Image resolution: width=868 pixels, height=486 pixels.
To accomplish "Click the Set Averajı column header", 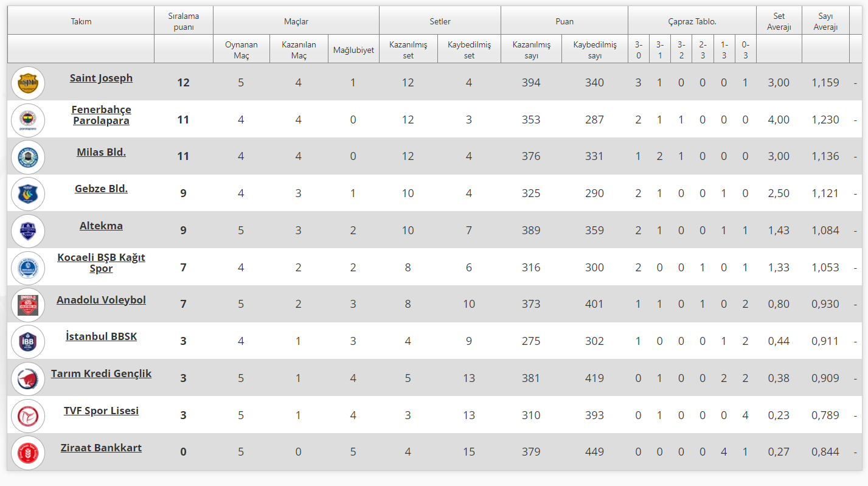I will (779, 21).
